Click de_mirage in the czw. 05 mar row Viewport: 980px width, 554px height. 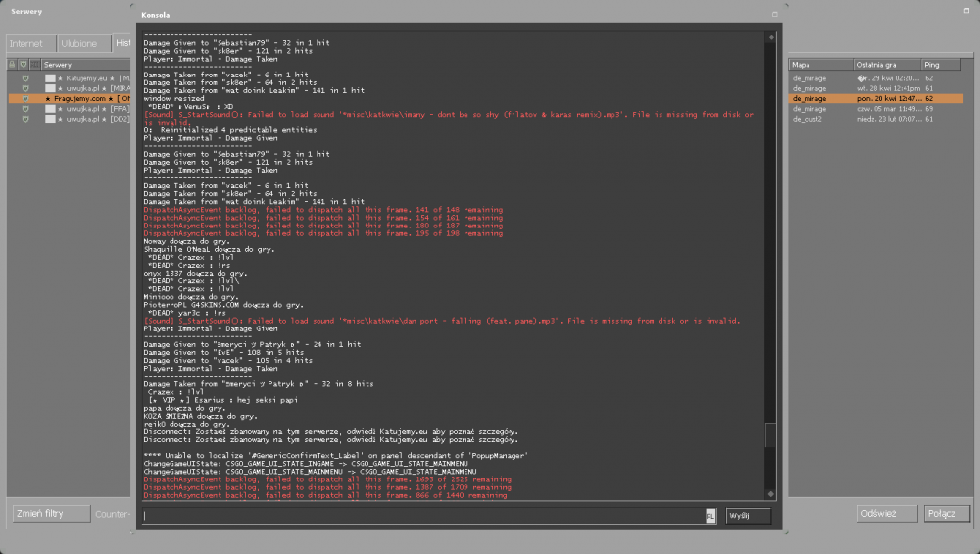[x=809, y=109]
